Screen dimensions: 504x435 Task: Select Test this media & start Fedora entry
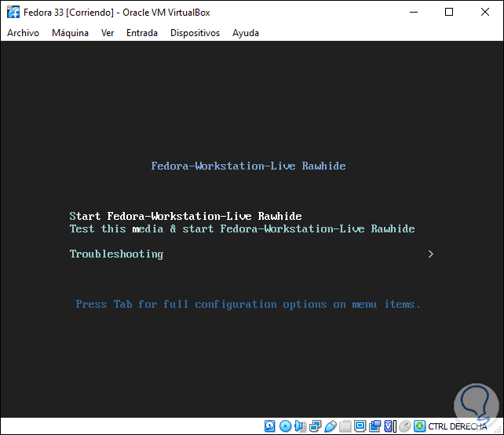tap(242, 228)
